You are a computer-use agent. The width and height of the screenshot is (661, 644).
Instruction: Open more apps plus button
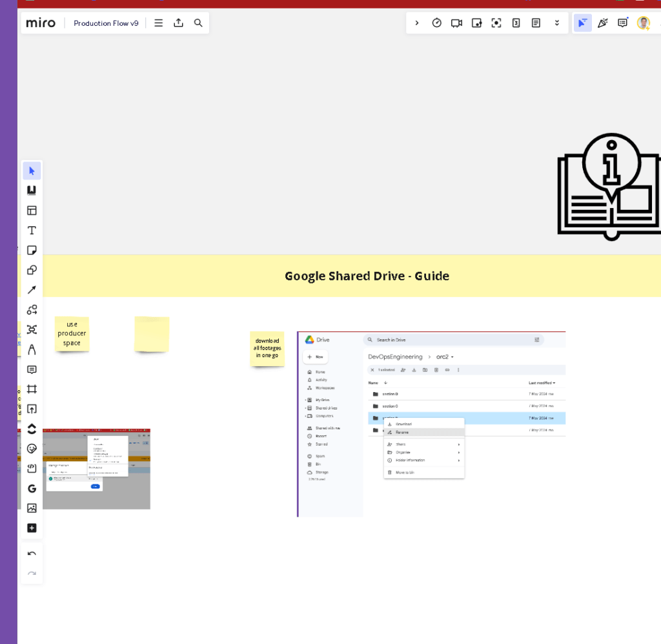coord(32,528)
